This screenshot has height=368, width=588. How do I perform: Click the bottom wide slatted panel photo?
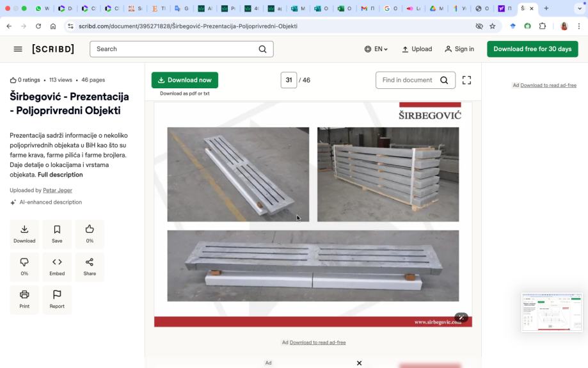[x=313, y=266]
